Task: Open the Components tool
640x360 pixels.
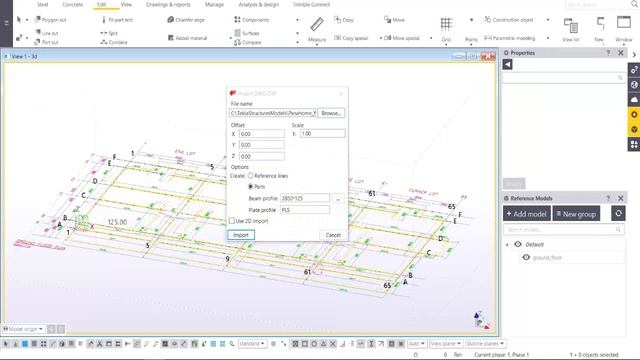Action: (x=251, y=20)
